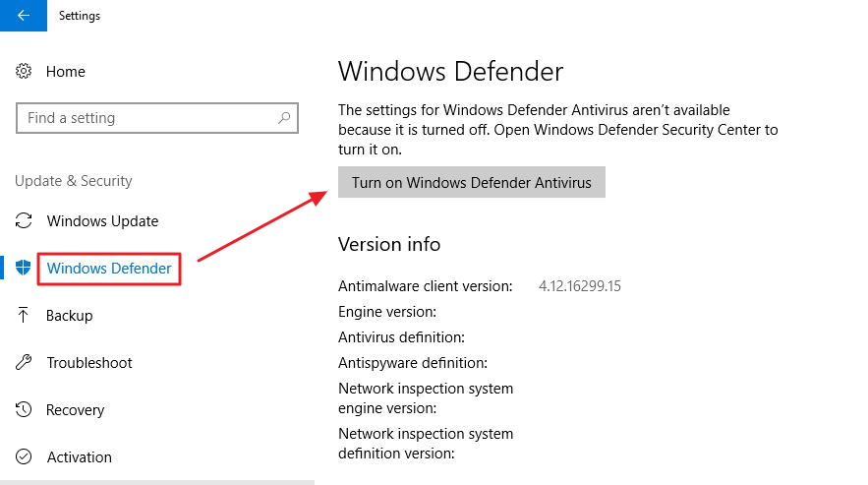This screenshot has width=868, height=485.
Task: Click the Antivirus definition label
Action: 401,337
